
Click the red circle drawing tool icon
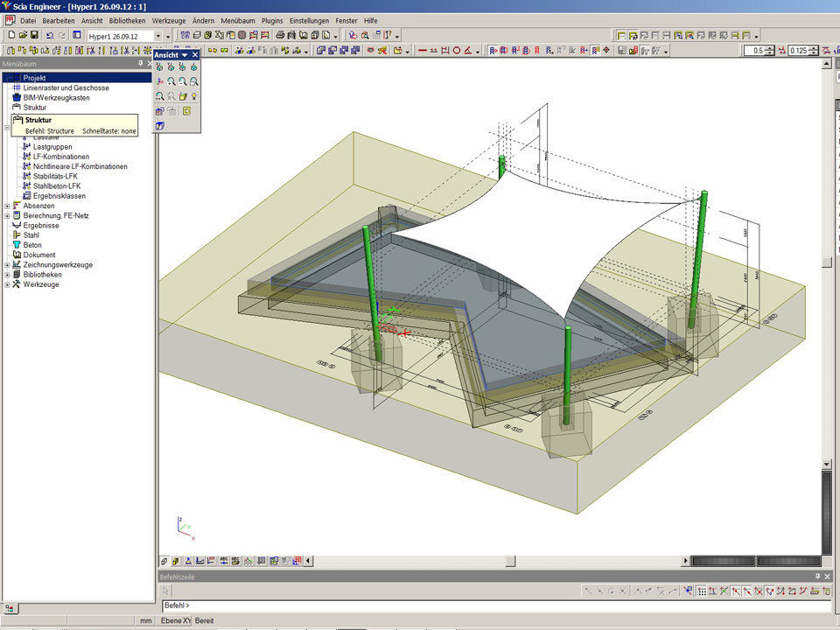tap(456, 51)
